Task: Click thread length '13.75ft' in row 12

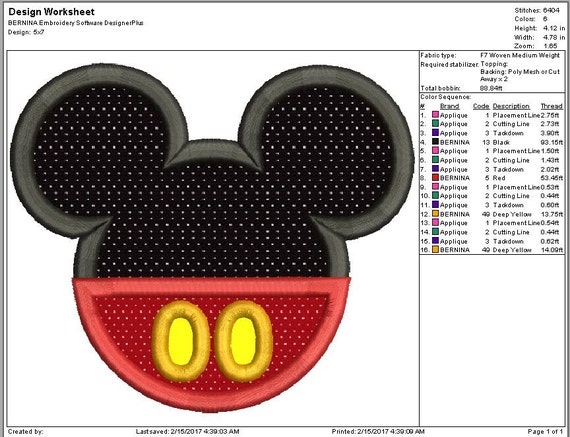Action: pos(551,214)
